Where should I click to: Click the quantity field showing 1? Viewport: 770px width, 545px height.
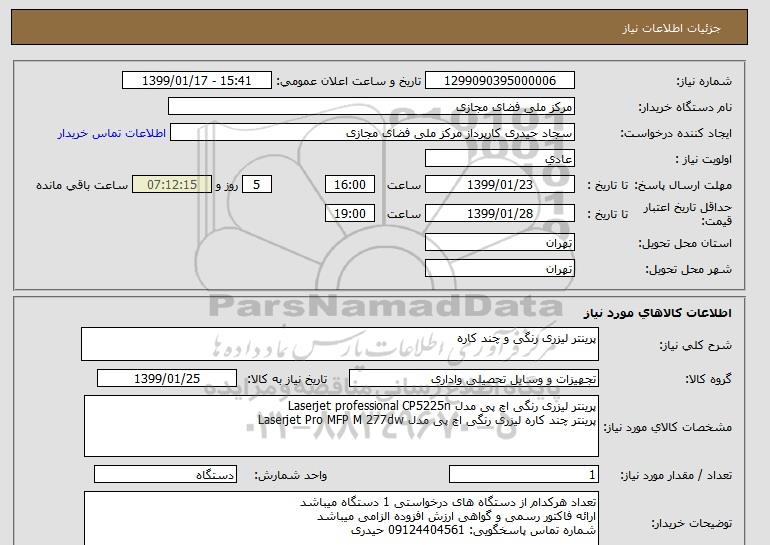pyautogui.click(x=524, y=474)
